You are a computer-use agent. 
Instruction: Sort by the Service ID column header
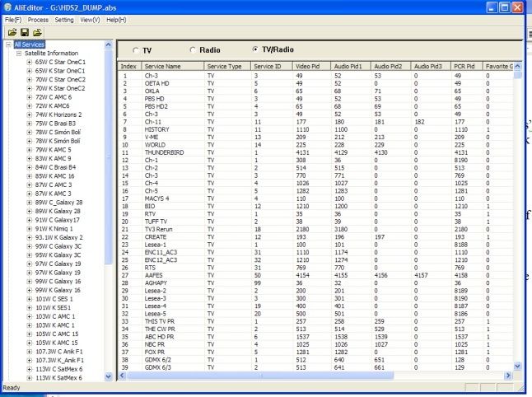[272, 66]
